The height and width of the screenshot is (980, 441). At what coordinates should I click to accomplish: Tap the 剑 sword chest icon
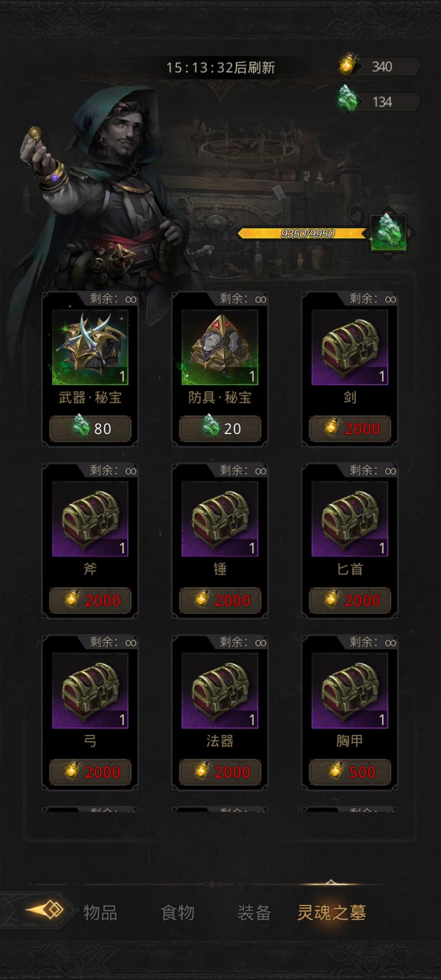pyautogui.click(x=350, y=347)
